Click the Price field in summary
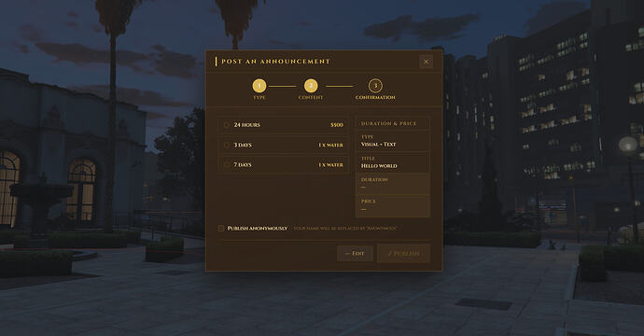644x336 pixels. pos(393,205)
